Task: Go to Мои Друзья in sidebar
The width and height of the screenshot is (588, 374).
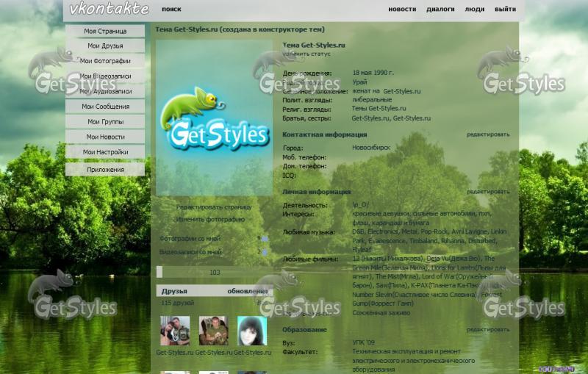Action: click(105, 46)
